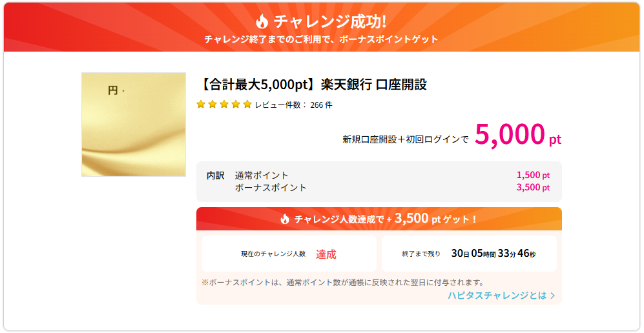Click the +3,500 pt ゲット challenge banner

pos(379,219)
